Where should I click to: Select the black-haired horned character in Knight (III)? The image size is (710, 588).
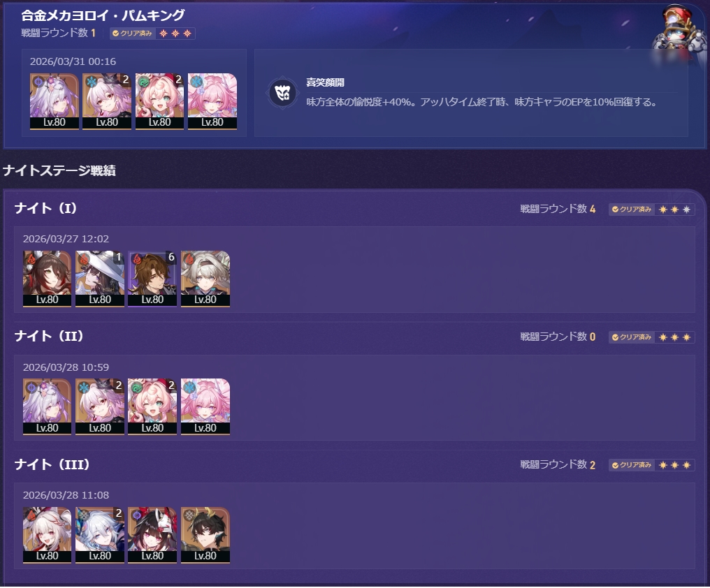tap(205, 535)
